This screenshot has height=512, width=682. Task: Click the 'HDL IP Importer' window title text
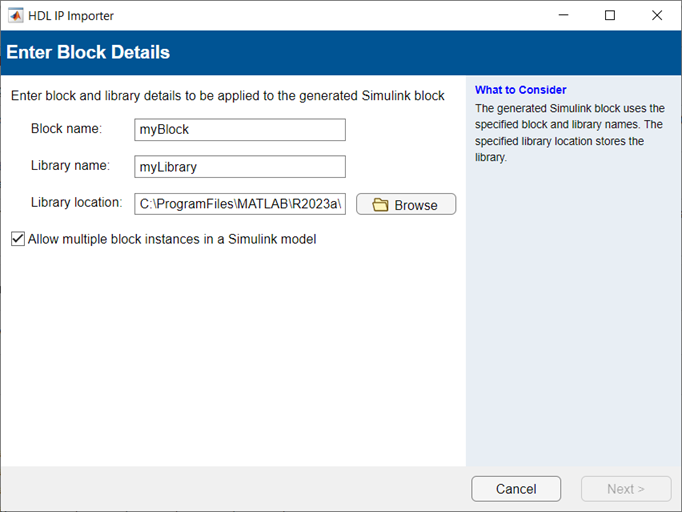click(x=71, y=15)
